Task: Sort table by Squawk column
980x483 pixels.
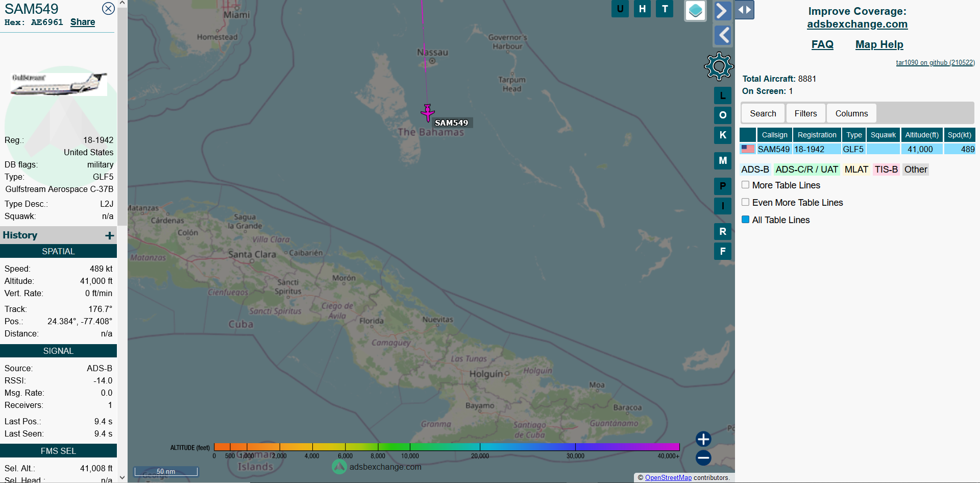Action: 883,135
